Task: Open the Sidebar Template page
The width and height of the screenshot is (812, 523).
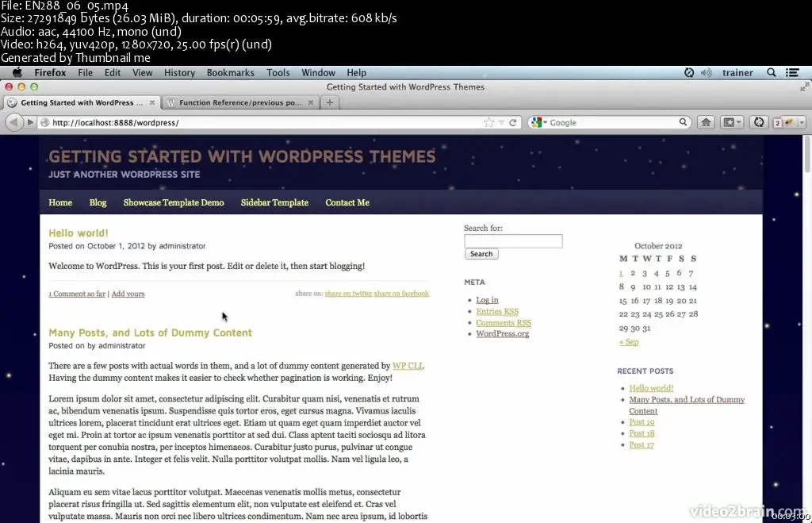Action: (x=274, y=202)
